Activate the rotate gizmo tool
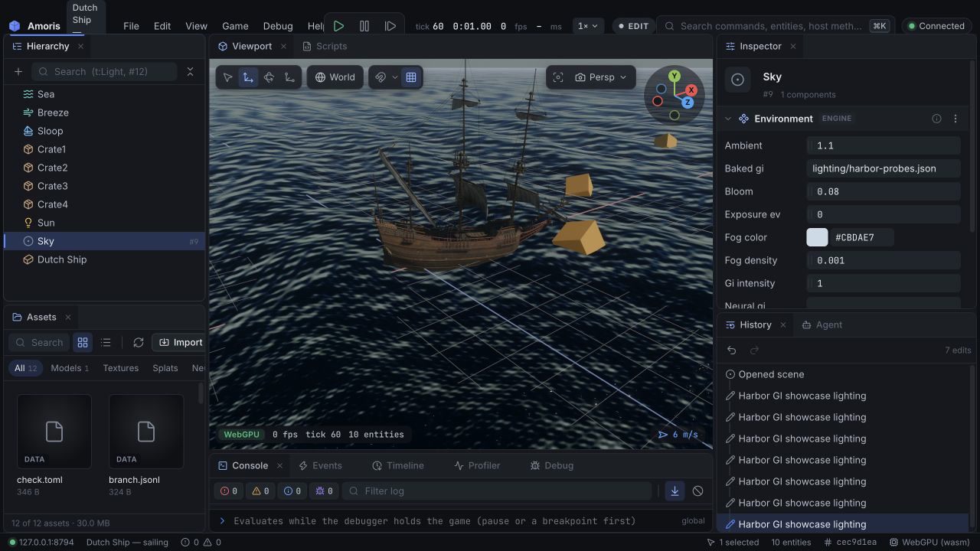Viewport: 980px width, 551px height. tap(269, 77)
